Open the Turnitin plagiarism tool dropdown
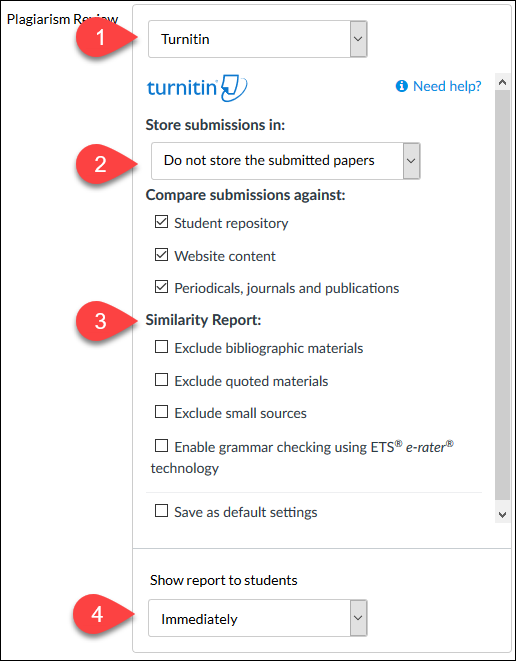Viewport: 516px width, 661px height. [x=258, y=39]
